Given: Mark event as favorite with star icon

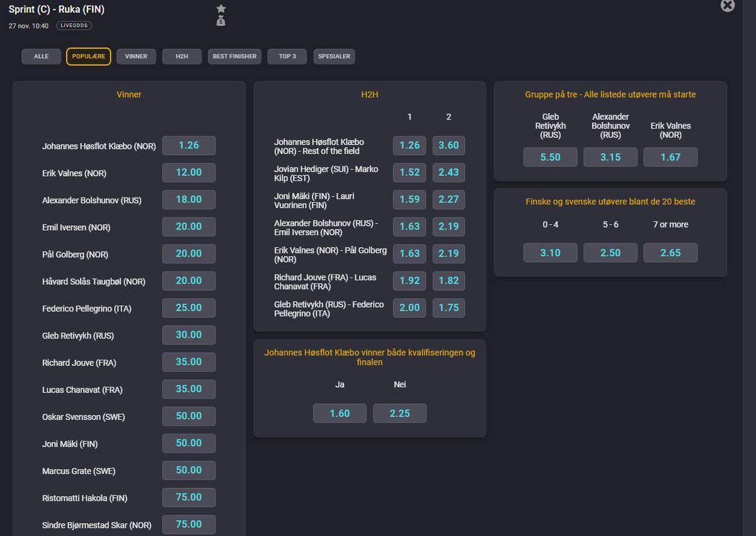Looking at the screenshot, I should pyautogui.click(x=220, y=9).
